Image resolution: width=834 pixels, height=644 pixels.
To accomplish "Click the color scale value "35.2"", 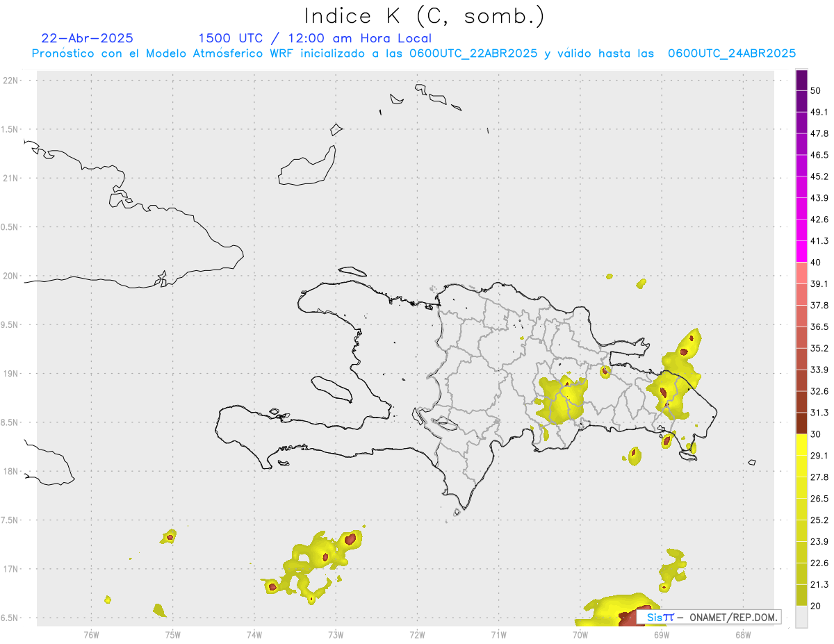I will pos(819,348).
